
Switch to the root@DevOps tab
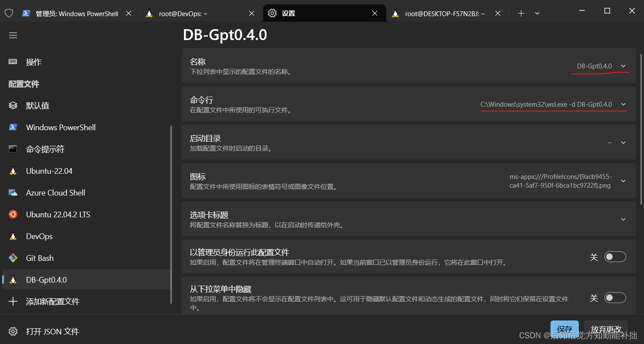point(200,13)
